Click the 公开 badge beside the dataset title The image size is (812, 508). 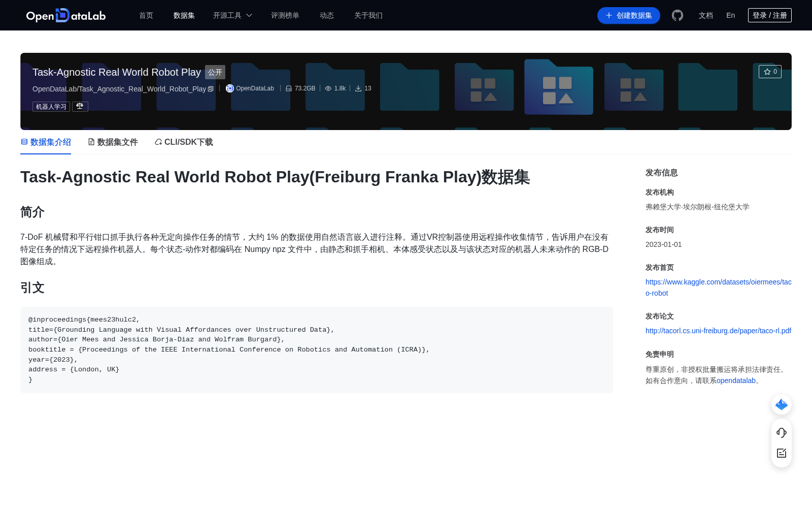[215, 72]
